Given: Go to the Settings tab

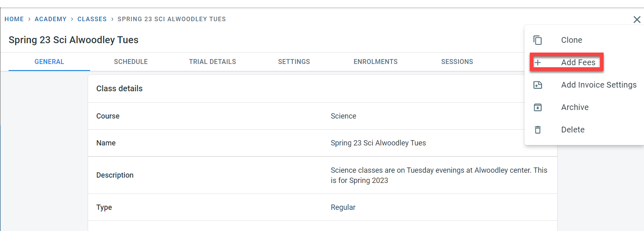Looking at the screenshot, I should coord(294,62).
